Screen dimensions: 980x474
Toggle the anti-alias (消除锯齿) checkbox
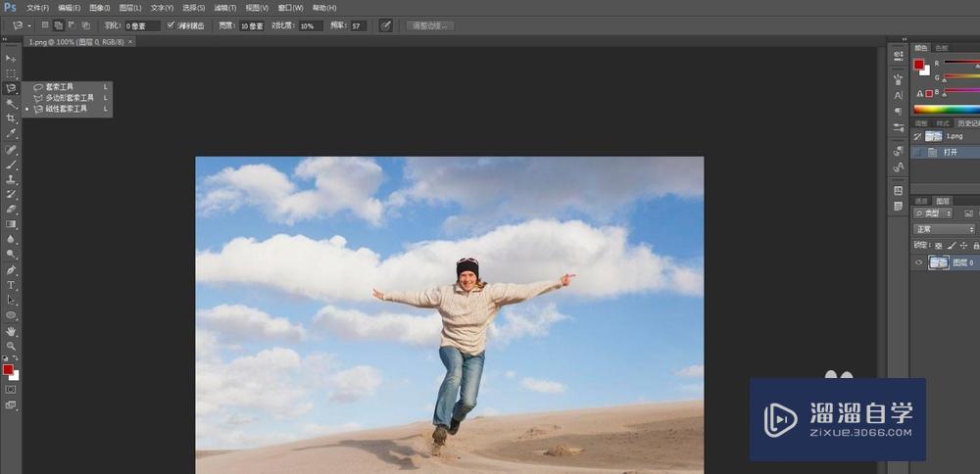tap(171, 25)
